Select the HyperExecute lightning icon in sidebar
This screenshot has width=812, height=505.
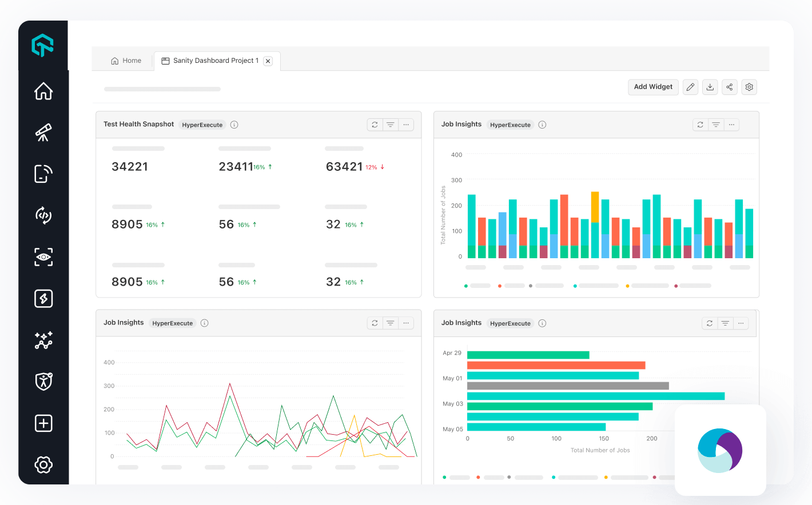(43, 298)
